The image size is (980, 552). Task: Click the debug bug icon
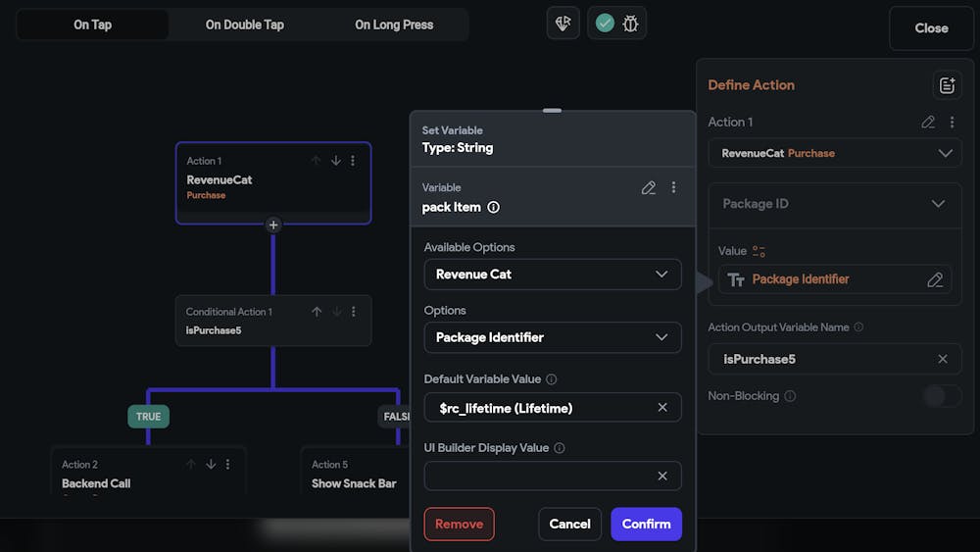pyautogui.click(x=630, y=24)
